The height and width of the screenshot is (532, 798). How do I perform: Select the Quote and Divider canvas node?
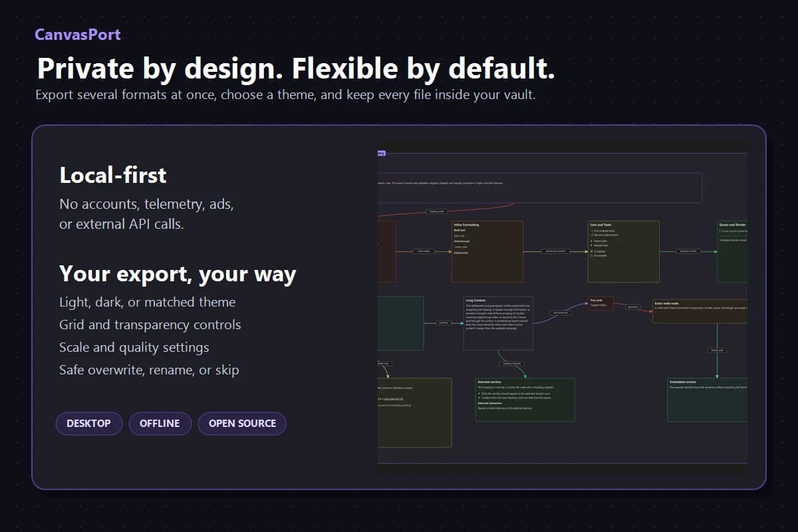click(x=732, y=252)
